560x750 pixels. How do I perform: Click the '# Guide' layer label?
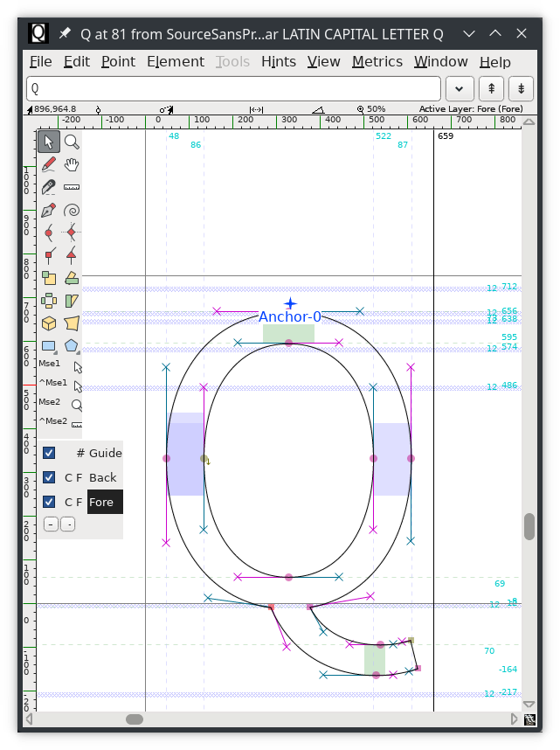[99, 453]
